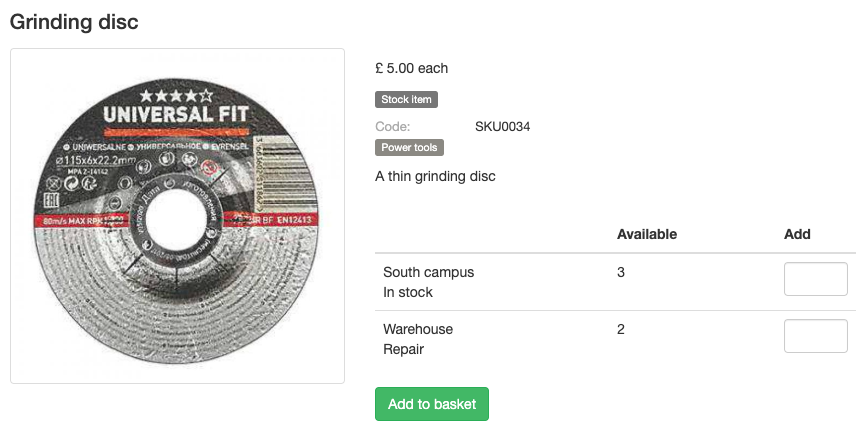The image size is (865, 434).
Task: Click the £ 5.00 each price text
Action: (412, 68)
